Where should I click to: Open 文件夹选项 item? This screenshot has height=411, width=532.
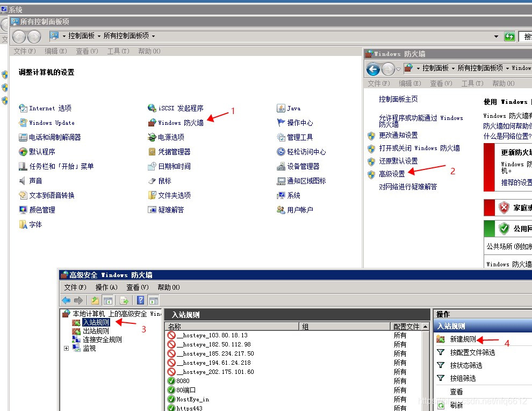coord(169,195)
